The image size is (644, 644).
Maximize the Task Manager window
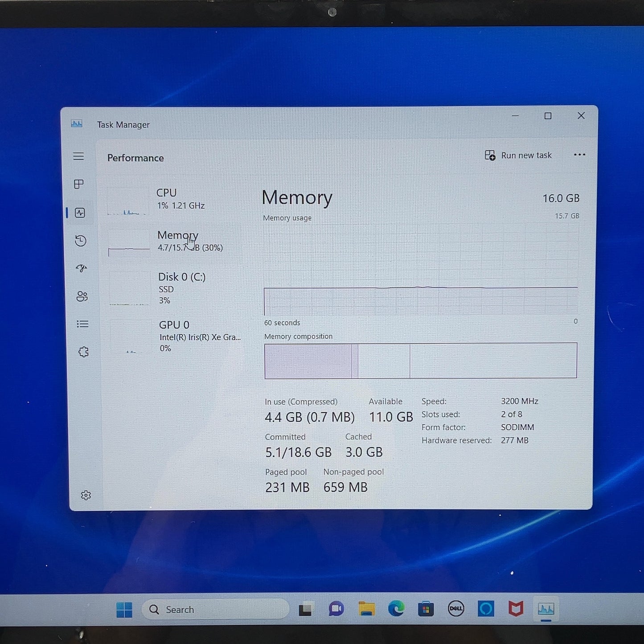tap(548, 116)
